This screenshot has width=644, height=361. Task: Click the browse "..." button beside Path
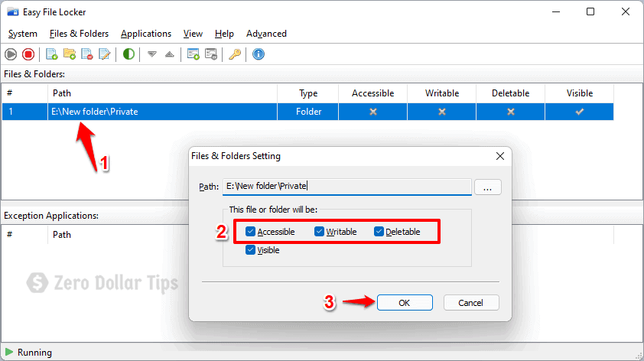[x=488, y=186]
